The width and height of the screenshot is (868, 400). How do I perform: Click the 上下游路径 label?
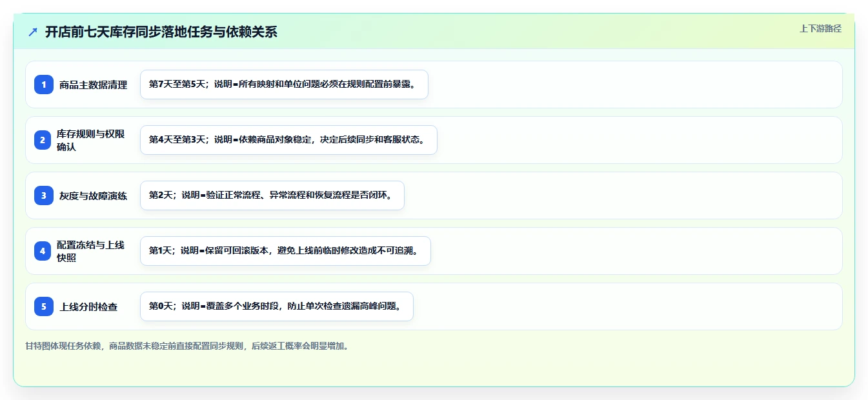pos(820,28)
